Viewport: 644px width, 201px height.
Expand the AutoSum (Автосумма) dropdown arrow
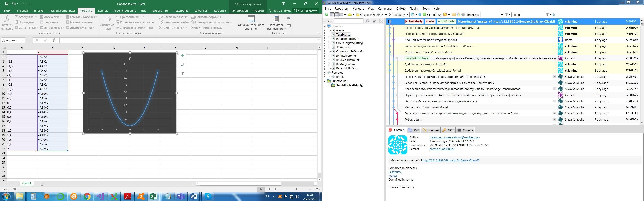[x=36, y=17]
